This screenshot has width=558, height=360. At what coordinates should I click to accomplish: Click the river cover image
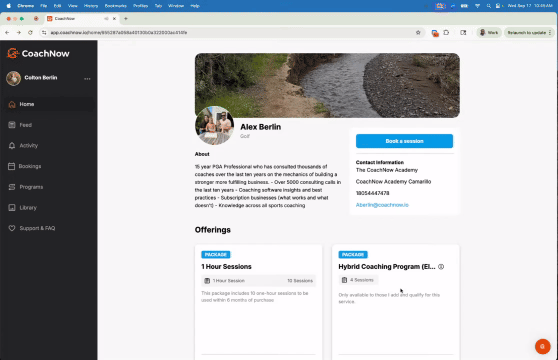click(x=327, y=85)
